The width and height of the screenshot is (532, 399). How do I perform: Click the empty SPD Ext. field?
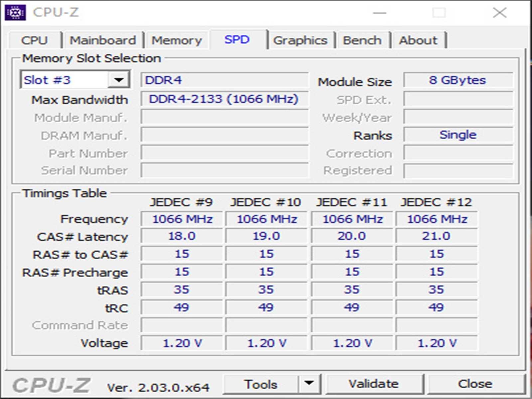458,99
